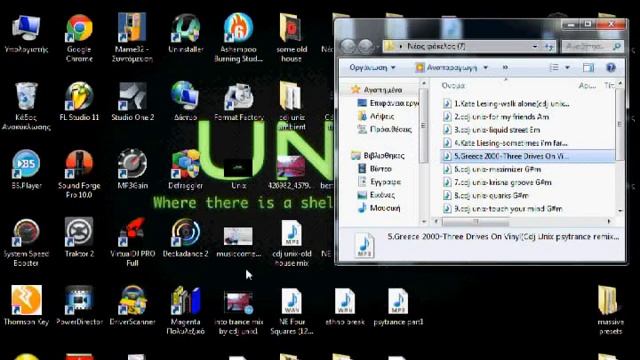640x360 pixels.
Task: Select Downloads (Λήψεις) in navigation pane
Action: tap(376, 116)
